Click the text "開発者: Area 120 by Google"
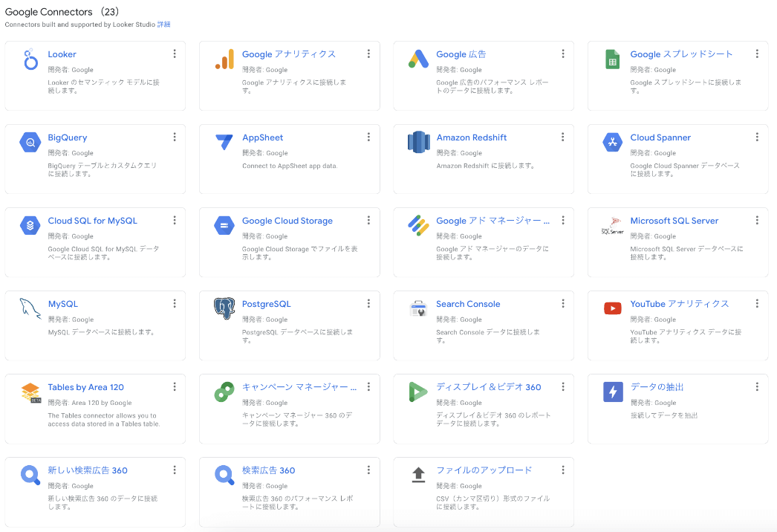The height and width of the screenshot is (532, 777). pyautogui.click(x=90, y=403)
